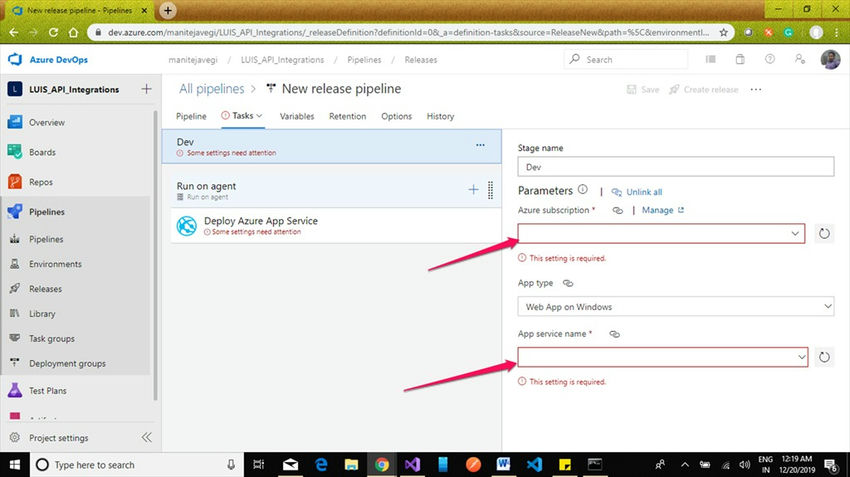Focus the Search box
The height and width of the screenshot is (477, 850).
click(626, 60)
